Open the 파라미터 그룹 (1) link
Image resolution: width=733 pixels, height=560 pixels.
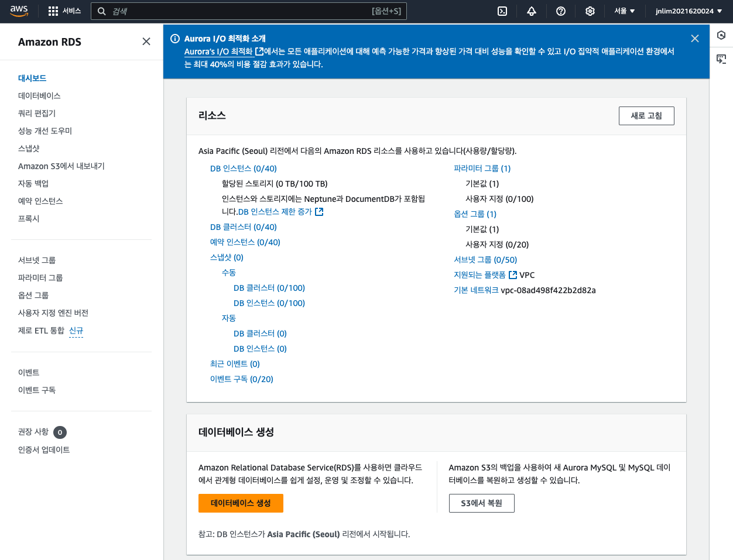pos(482,169)
